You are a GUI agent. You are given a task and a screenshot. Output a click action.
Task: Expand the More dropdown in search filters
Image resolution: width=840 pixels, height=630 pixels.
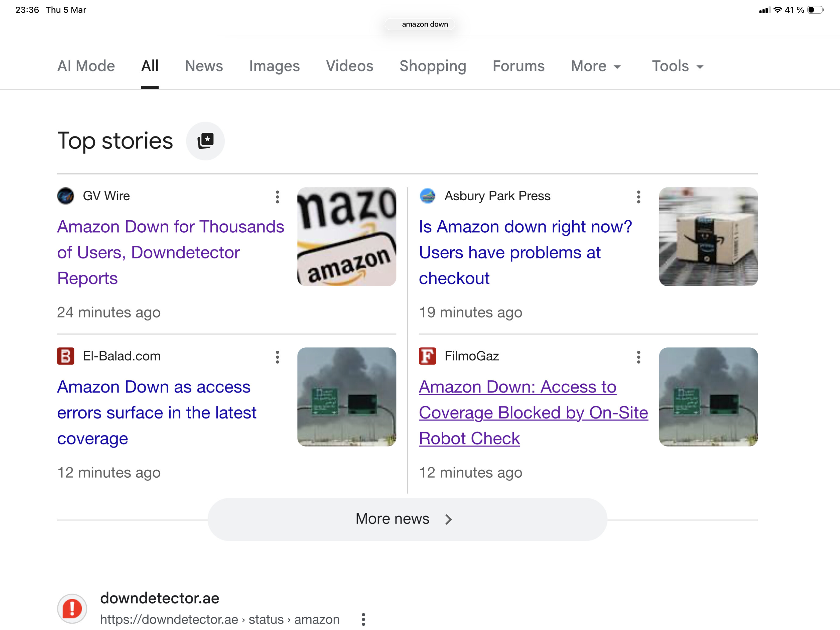(x=595, y=66)
